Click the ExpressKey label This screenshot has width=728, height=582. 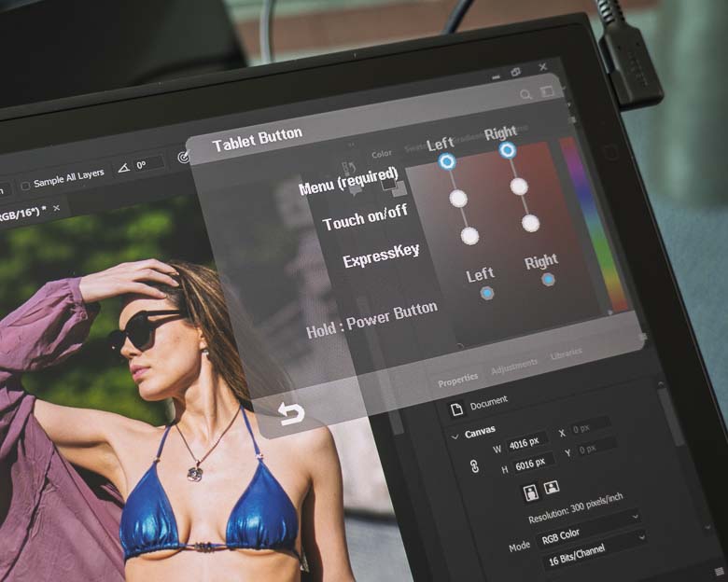(381, 256)
